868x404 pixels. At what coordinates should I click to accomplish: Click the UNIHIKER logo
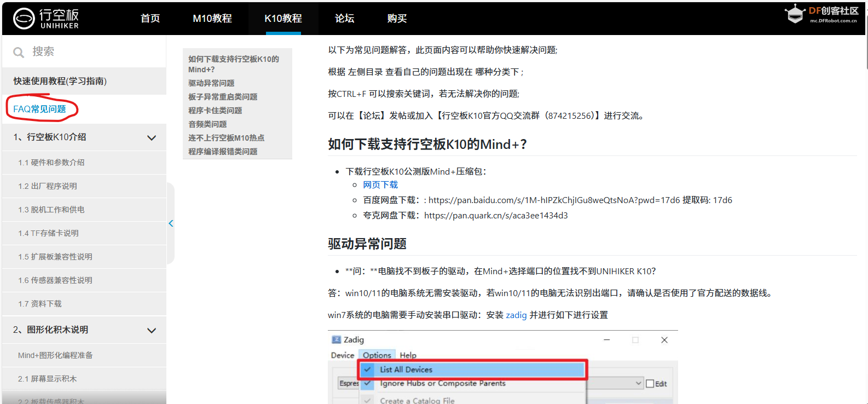point(46,19)
